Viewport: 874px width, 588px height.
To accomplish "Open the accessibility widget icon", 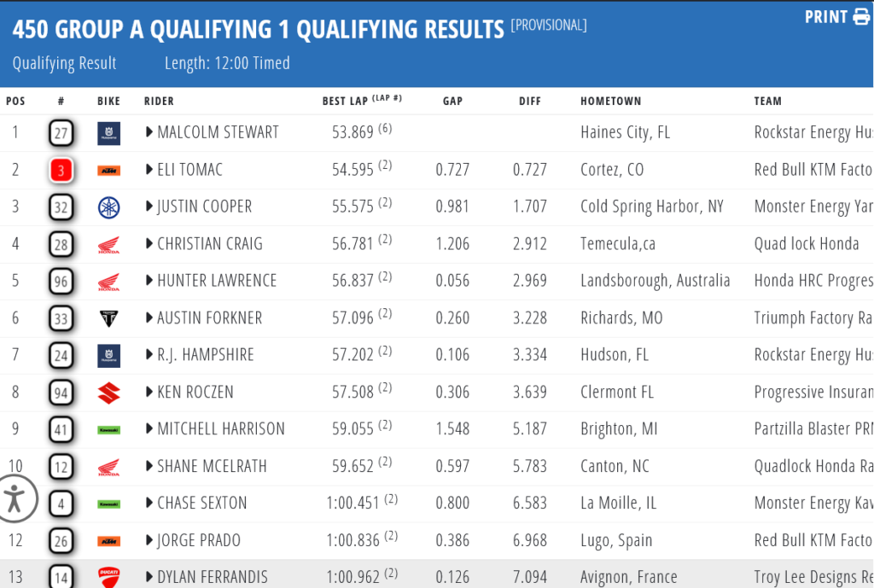I will coord(15,499).
